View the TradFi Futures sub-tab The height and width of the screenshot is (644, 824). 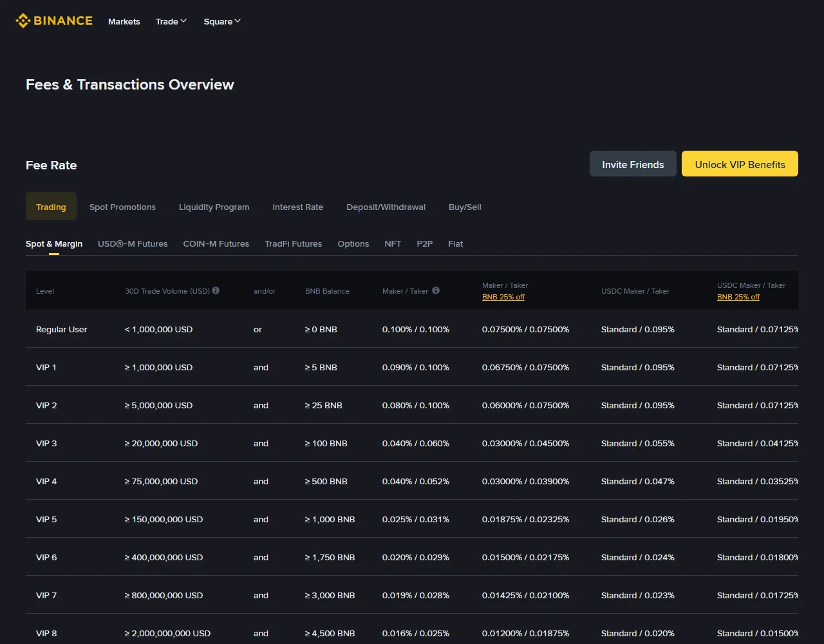[294, 243]
